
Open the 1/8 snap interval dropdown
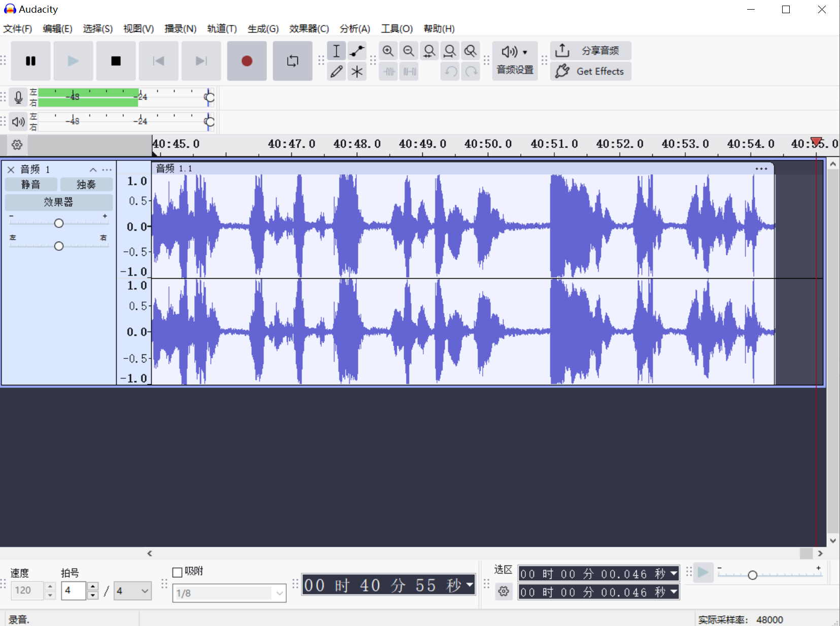(x=229, y=593)
